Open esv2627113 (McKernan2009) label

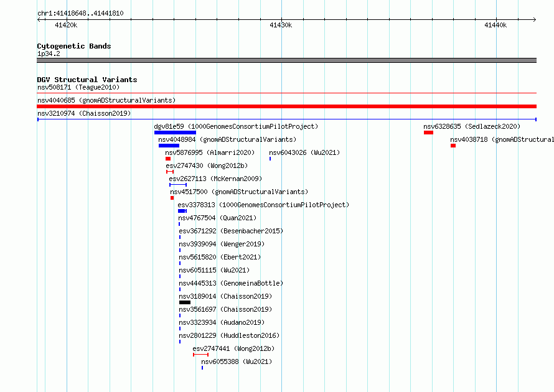(x=215, y=179)
